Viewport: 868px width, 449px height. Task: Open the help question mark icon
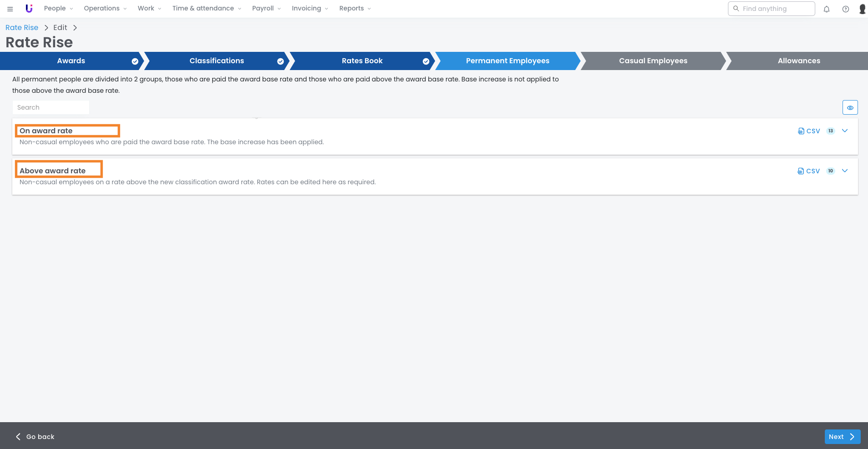click(x=845, y=9)
